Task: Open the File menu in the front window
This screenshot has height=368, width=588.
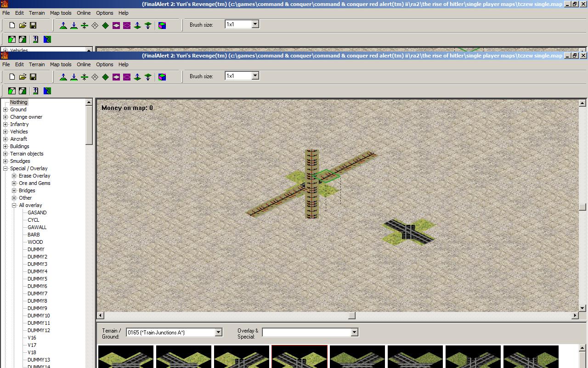Action: click(6, 64)
